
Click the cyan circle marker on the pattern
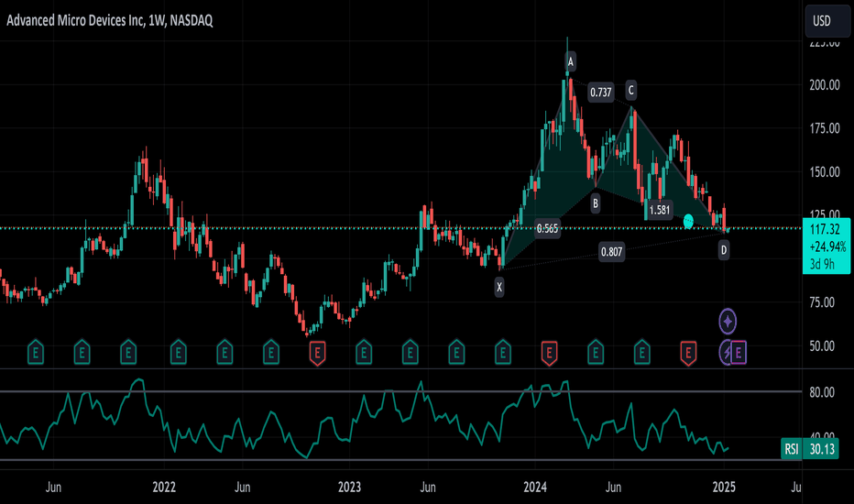(688, 221)
